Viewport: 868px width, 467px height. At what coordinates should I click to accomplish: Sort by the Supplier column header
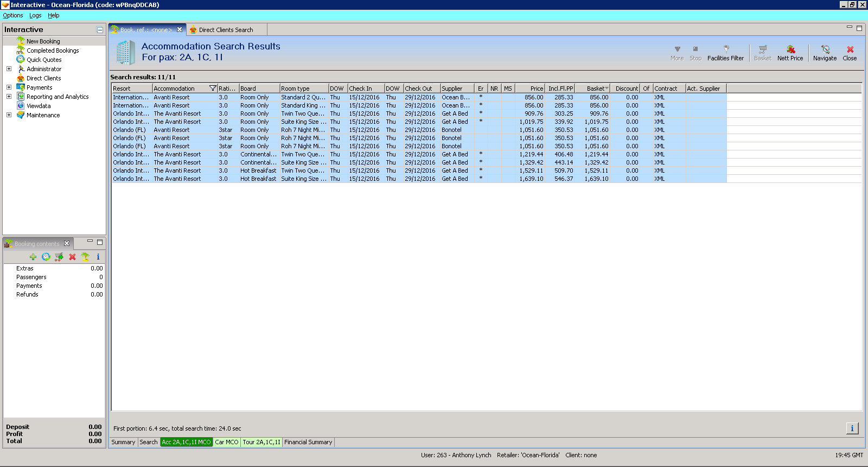point(457,89)
